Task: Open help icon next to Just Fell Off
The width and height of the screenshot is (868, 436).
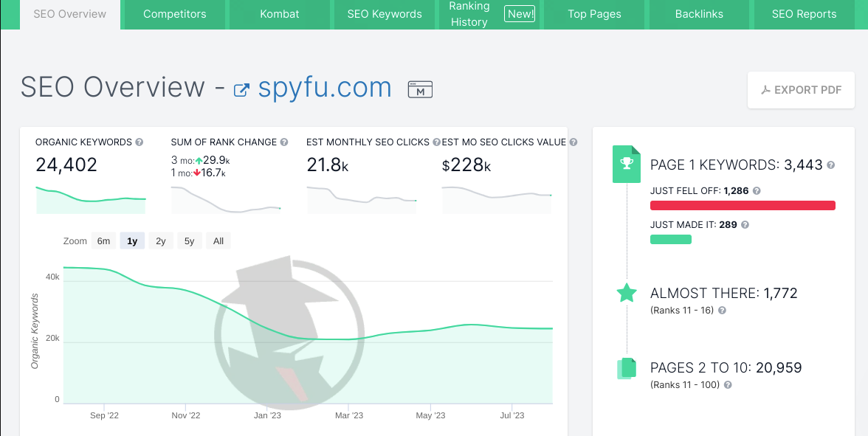Action: point(757,191)
